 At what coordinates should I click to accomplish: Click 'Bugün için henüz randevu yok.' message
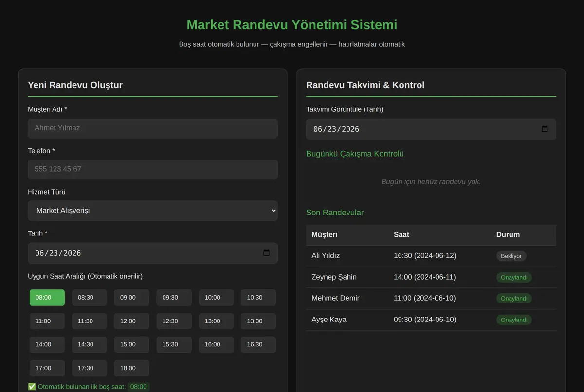(431, 182)
